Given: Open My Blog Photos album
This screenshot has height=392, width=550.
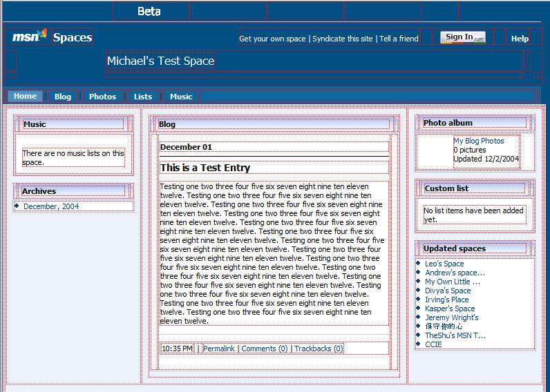Looking at the screenshot, I should point(479,141).
